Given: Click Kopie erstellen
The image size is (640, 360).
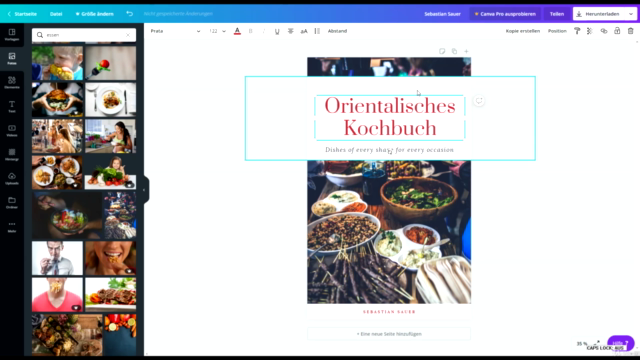Looking at the screenshot, I should point(522,31).
